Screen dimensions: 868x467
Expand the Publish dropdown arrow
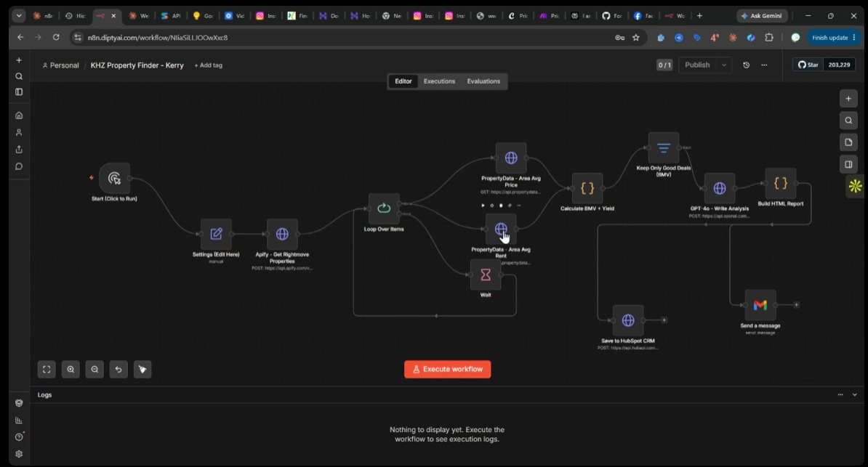click(724, 65)
